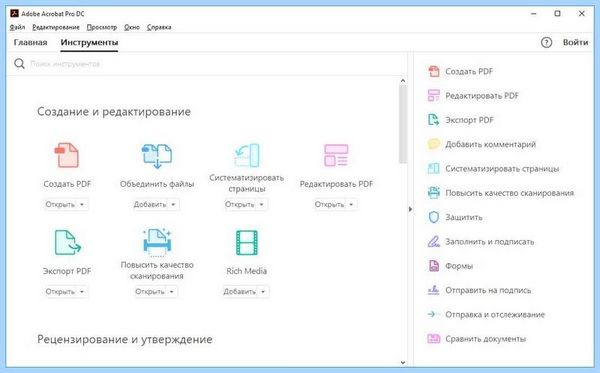Click the Экспорт PDF icon in the tools grid
Viewport: 600px width, 373px height.
pyautogui.click(x=67, y=242)
